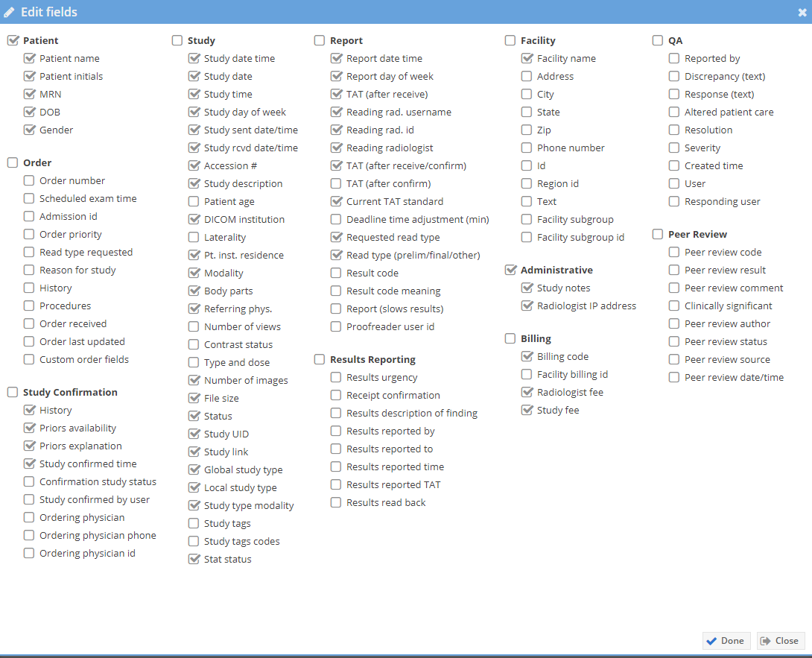Check Reason for study

point(30,270)
